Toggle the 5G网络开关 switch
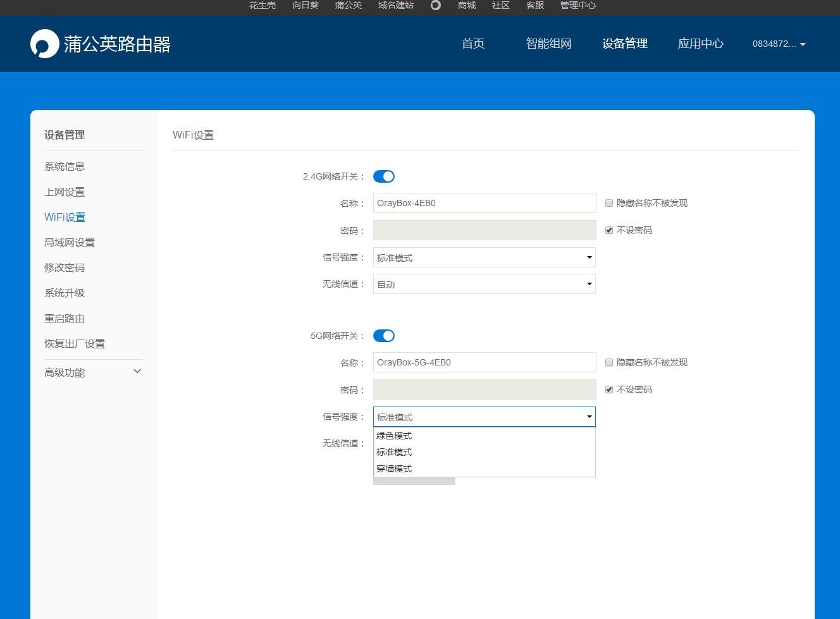 pos(384,336)
